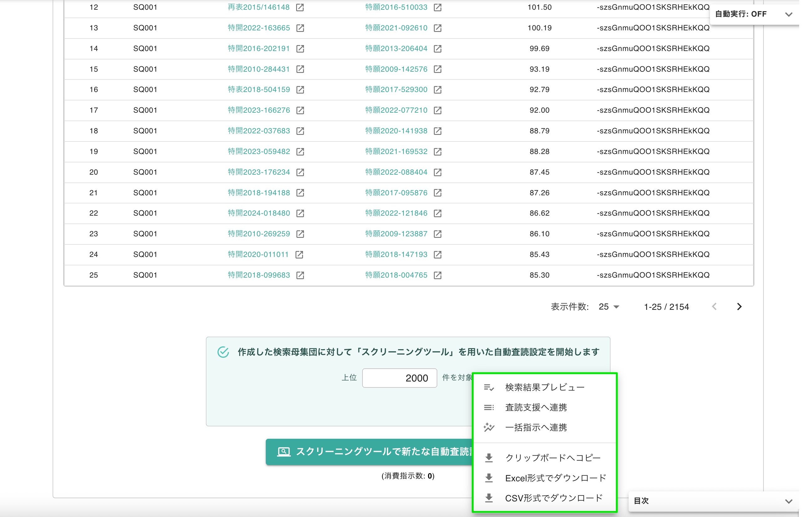Select 査読支援へ連携 menu item

pyautogui.click(x=545, y=407)
